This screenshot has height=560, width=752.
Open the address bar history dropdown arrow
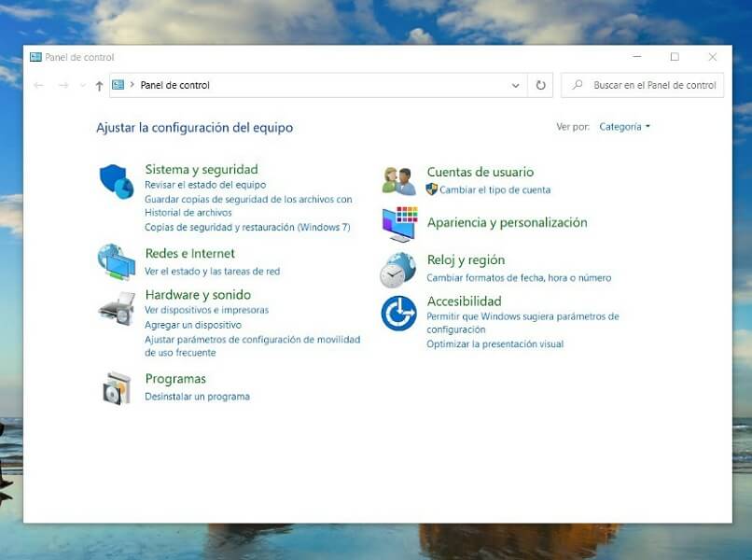pos(515,85)
